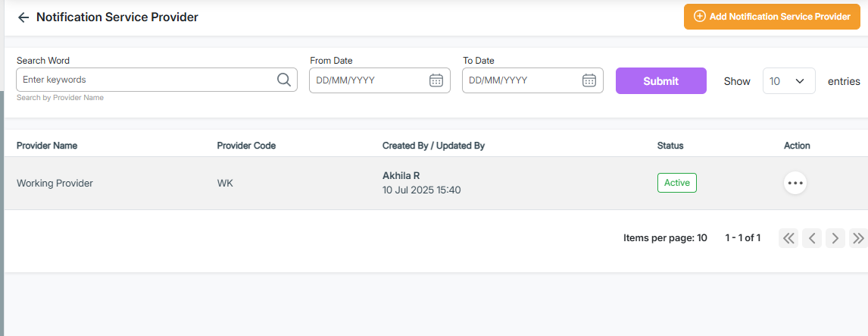The width and height of the screenshot is (868, 336).
Task: Expand the Show entries dropdown
Action: pyautogui.click(x=788, y=81)
